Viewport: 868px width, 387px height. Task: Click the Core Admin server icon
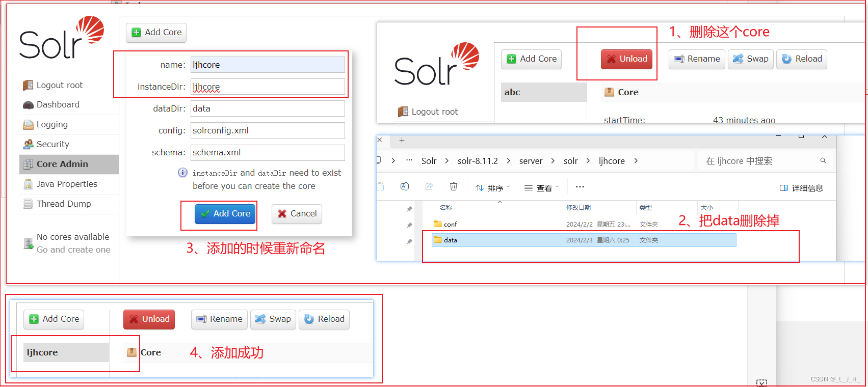click(28, 164)
